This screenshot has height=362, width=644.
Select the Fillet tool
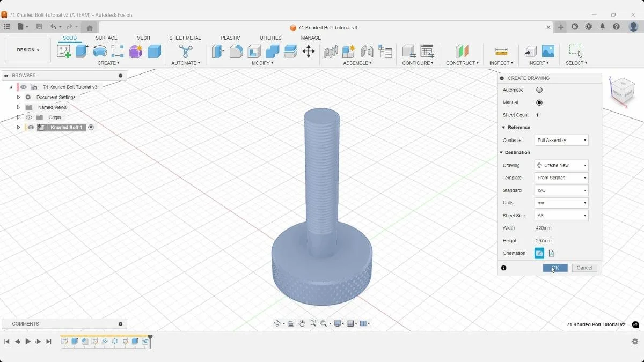click(x=236, y=51)
